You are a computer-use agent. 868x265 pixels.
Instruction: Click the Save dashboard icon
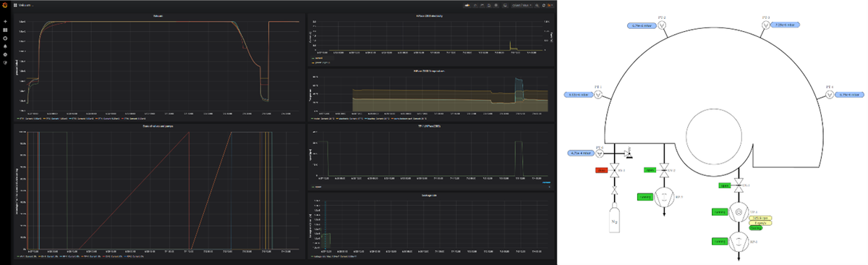click(x=489, y=5)
